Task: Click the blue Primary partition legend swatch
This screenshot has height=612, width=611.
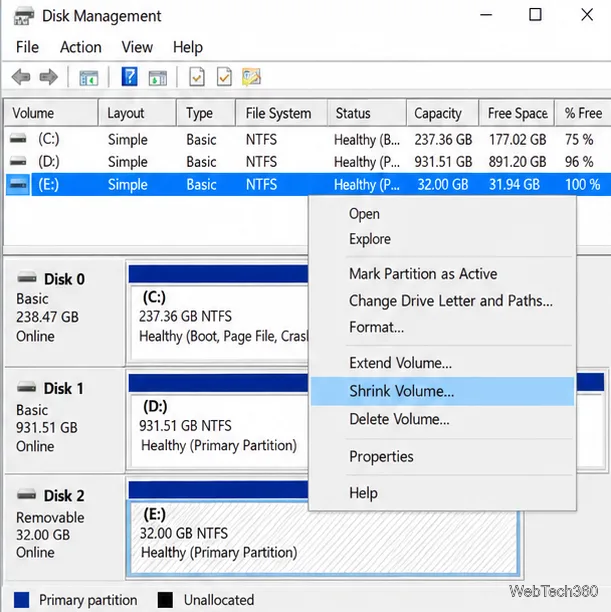Action: [x=21, y=600]
